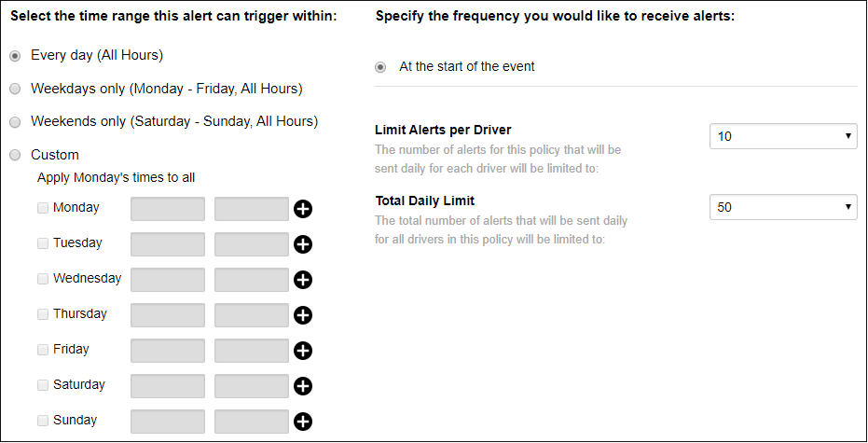Select At the start of the event

click(x=380, y=67)
